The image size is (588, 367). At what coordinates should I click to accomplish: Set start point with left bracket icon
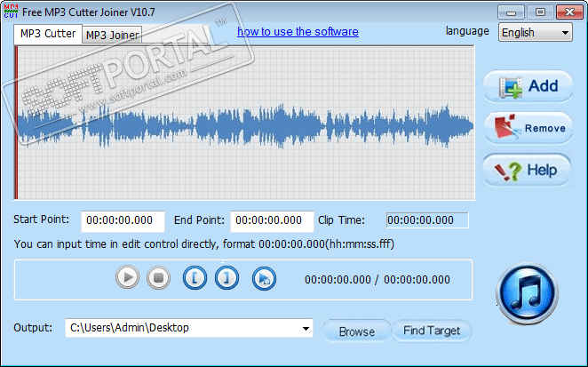195,278
